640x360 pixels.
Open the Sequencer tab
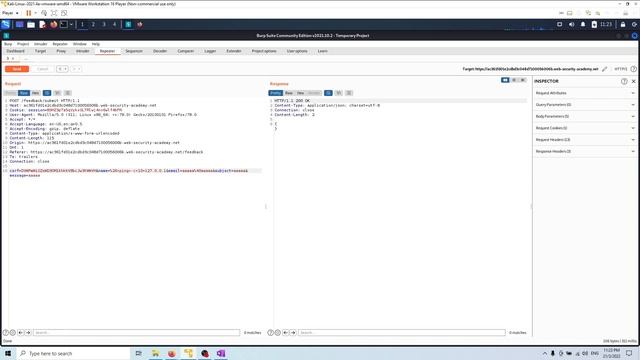click(134, 51)
